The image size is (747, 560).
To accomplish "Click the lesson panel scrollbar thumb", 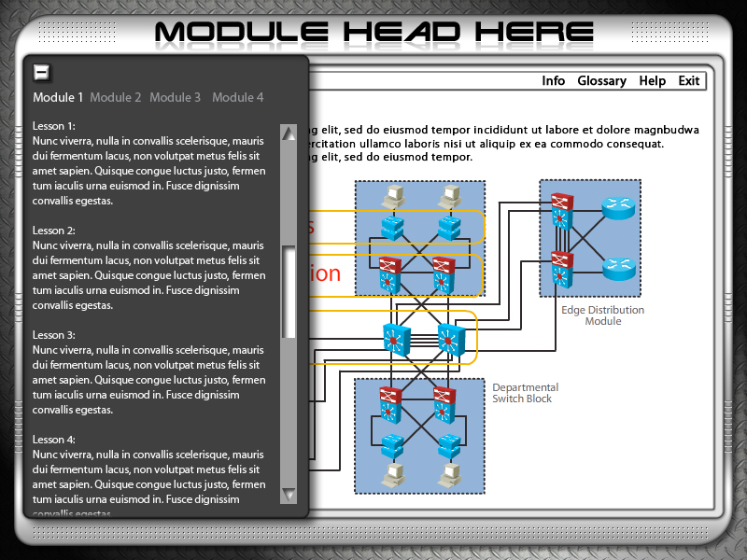I will tap(289, 291).
